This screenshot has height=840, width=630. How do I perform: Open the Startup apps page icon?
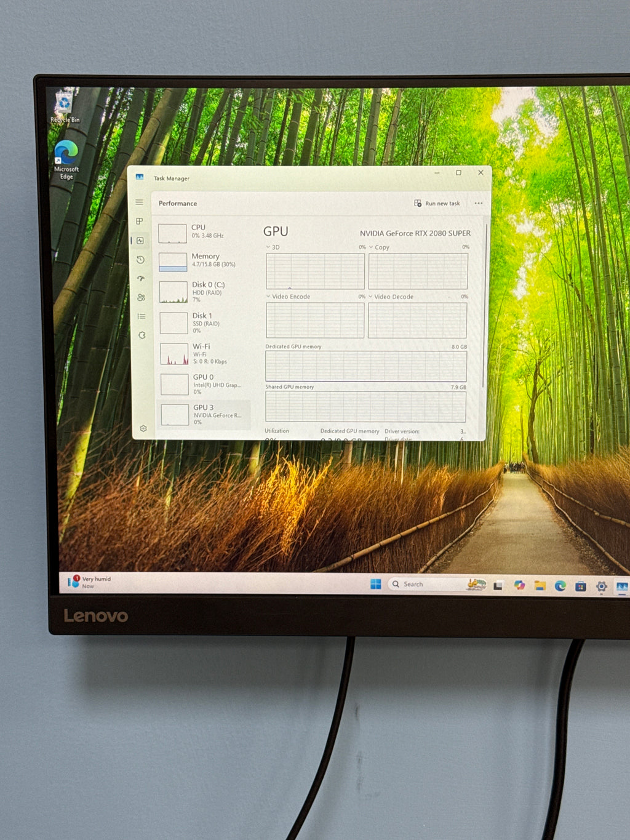141,279
